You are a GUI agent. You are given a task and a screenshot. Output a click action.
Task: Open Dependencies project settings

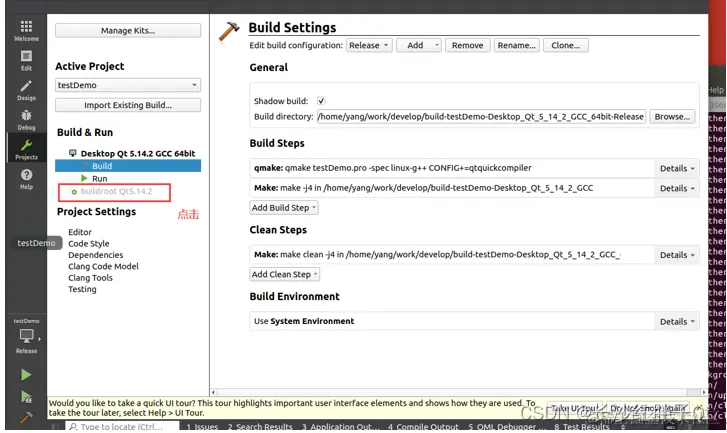coord(96,255)
